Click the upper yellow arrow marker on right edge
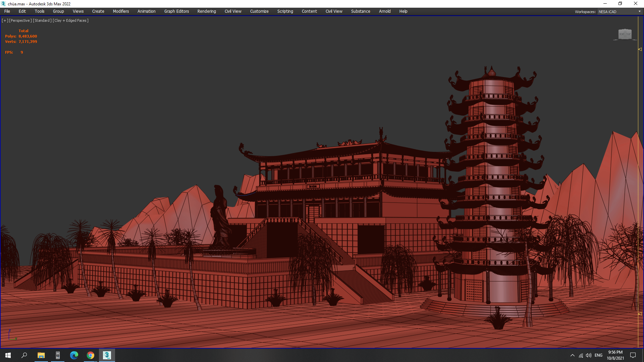The width and height of the screenshot is (644, 362). click(x=640, y=49)
